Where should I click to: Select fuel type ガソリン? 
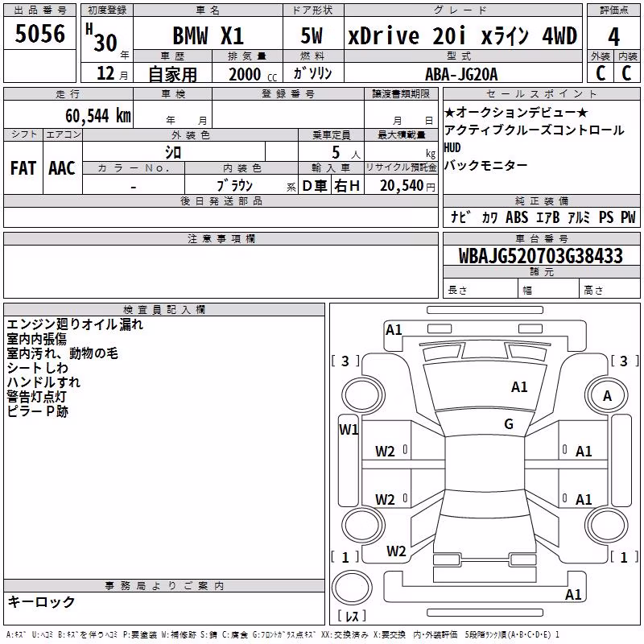coord(312,73)
